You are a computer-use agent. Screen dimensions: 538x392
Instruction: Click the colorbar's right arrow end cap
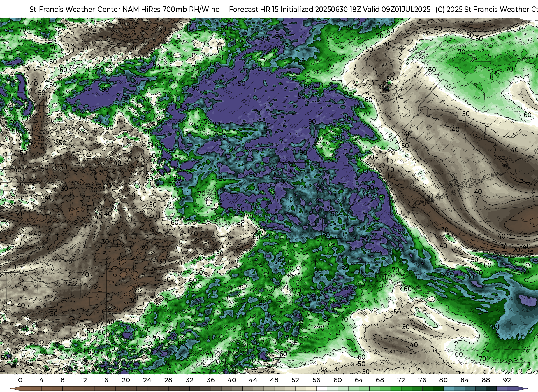523,389
